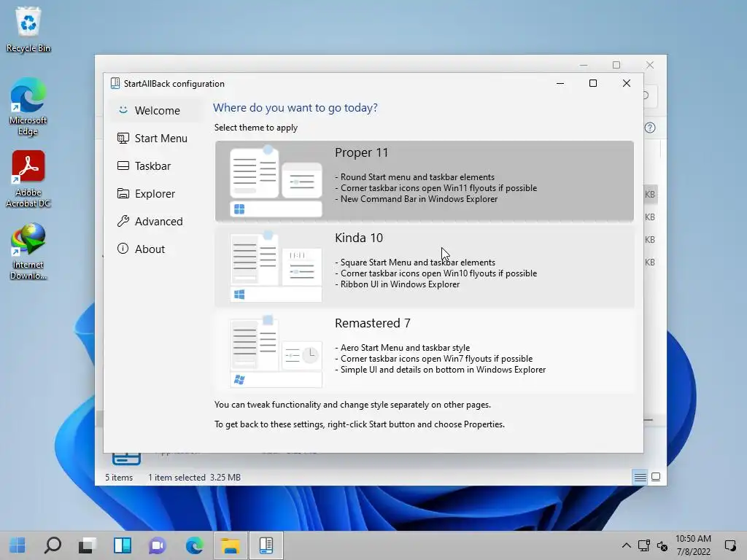Click the Advanced wrench icon
Viewport: 747px width, 560px height.
coord(123,221)
